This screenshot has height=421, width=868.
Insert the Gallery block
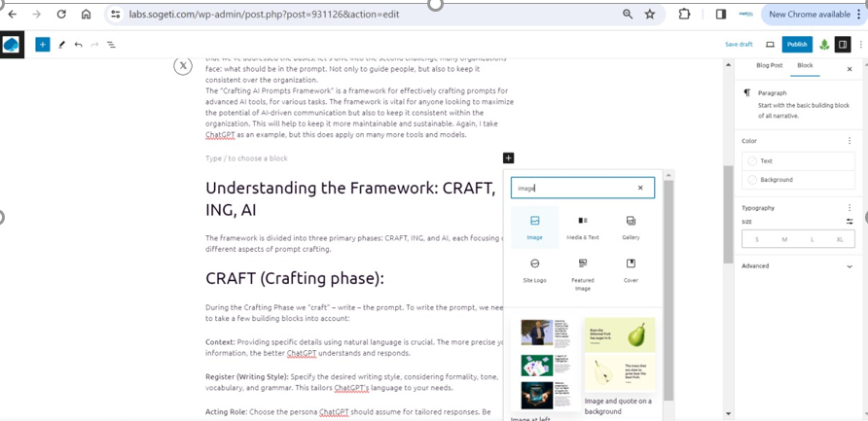pyautogui.click(x=631, y=228)
